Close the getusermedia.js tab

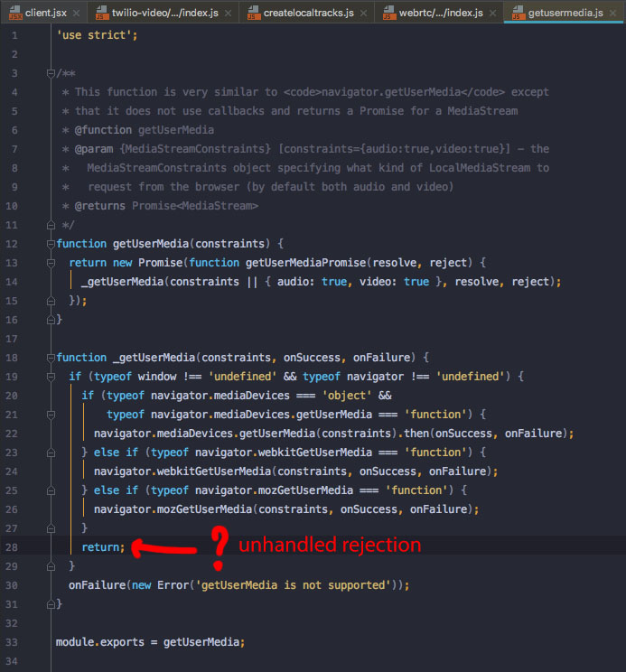coord(613,14)
